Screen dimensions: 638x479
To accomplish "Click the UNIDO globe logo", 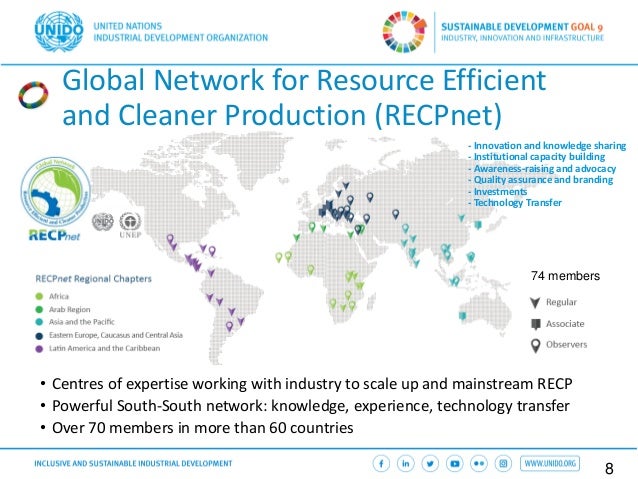I will (x=59, y=31).
